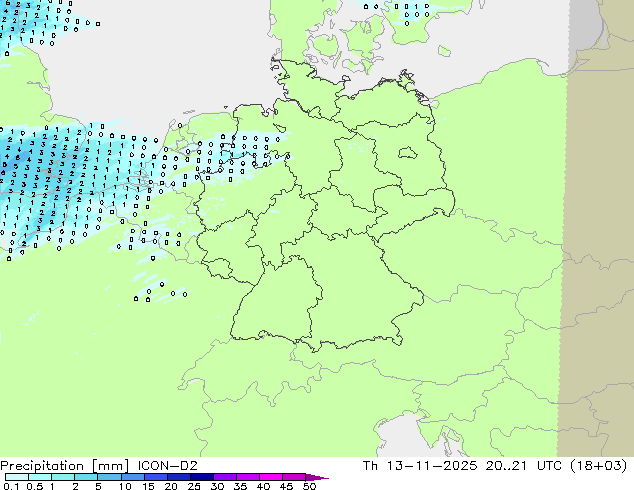Click the 20–25 mm dark blue swatch
This screenshot has width=634, height=490.
[x=178, y=477]
